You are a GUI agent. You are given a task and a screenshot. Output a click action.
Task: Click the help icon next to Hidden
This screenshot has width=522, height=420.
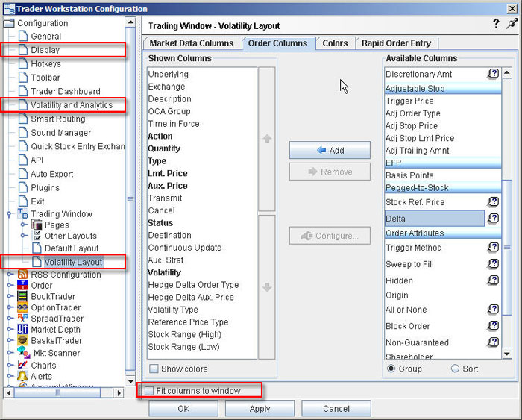pos(493,280)
